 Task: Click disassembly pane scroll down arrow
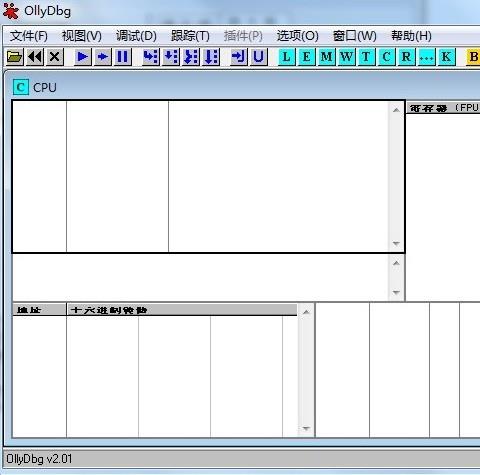tap(396, 244)
